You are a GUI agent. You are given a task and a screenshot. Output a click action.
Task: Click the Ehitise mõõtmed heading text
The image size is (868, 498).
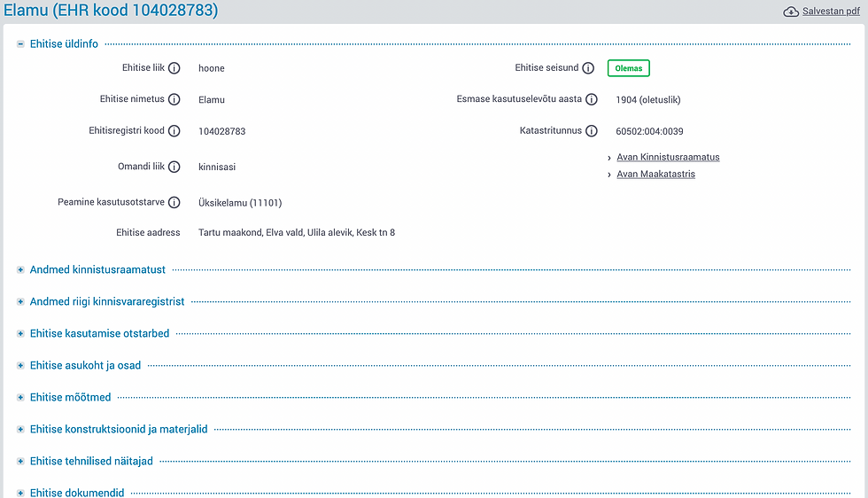pyautogui.click(x=70, y=397)
